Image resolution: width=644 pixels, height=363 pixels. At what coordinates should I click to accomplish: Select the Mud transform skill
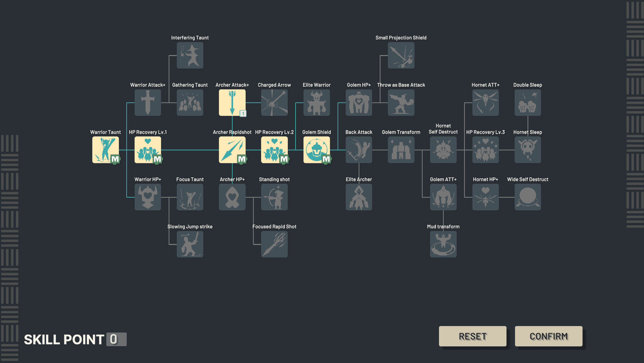(443, 244)
